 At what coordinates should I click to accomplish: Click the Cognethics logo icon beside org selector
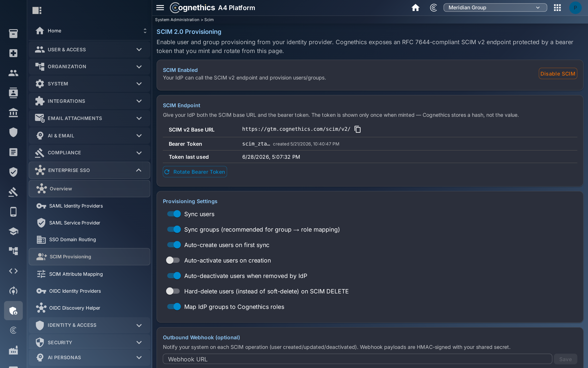(433, 8)
